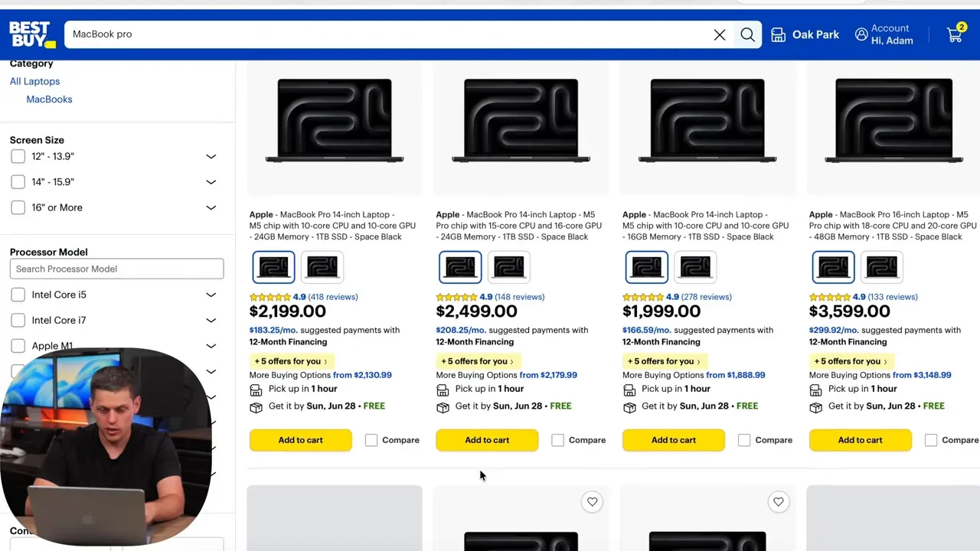Image resolution: width=980 pixels, height=551 pixels.
Task: Check the 16" or More screen size filter
Action: point(18,207)
